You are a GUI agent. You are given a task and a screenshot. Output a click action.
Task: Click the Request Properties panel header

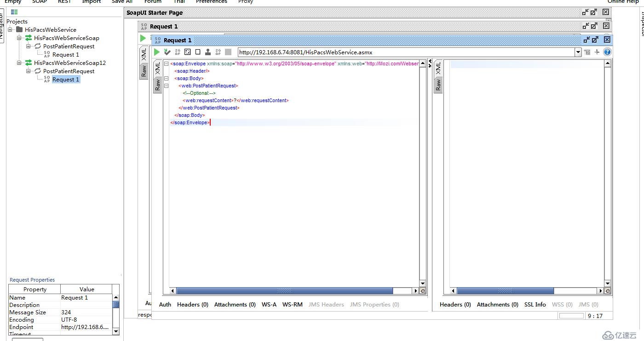[x=32, y=280]
